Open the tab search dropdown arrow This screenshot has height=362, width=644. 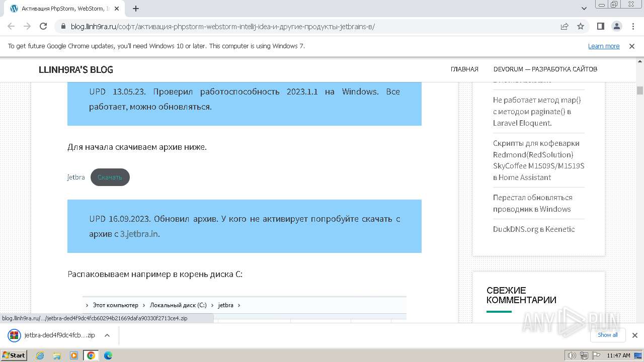pos(584,9)
